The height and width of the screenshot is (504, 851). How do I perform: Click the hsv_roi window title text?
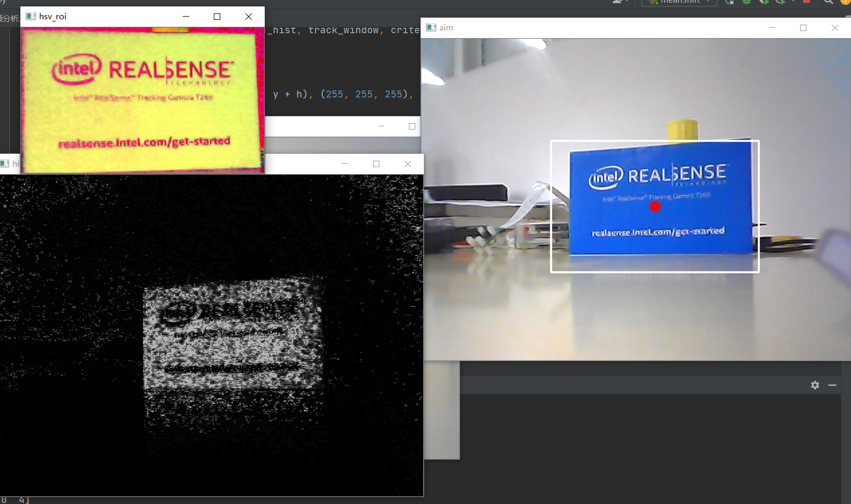click(53, 16)
